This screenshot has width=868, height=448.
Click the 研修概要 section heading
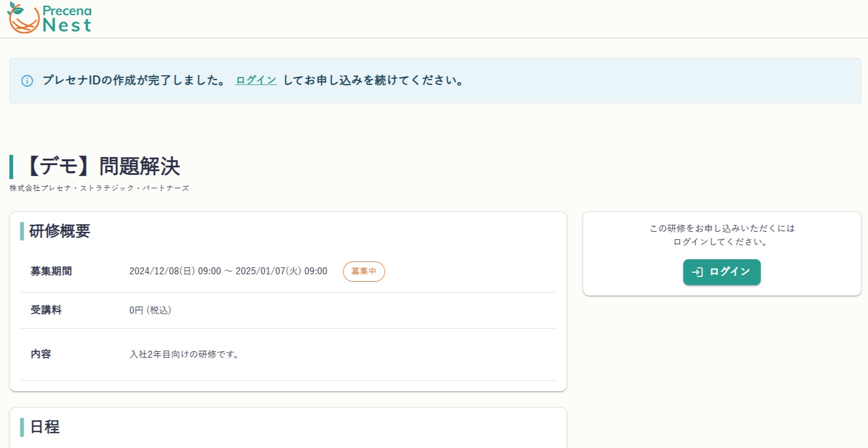coord(60,231)
